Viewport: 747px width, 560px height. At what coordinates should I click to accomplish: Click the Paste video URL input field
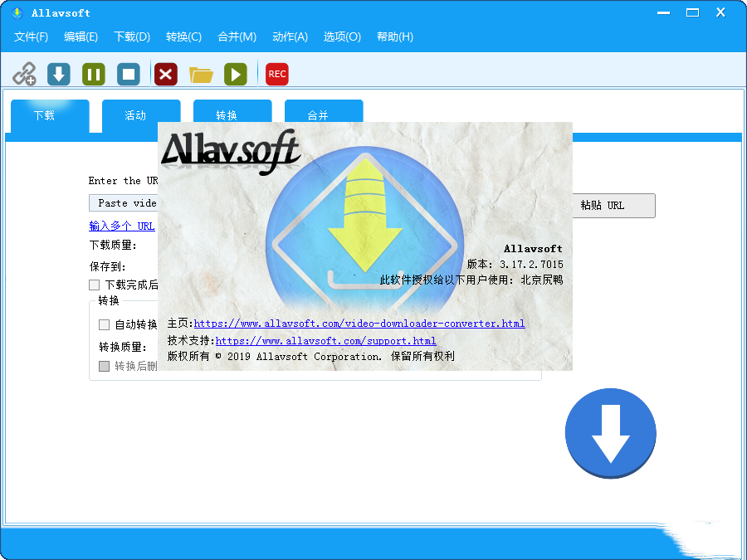tap(124, 203)
